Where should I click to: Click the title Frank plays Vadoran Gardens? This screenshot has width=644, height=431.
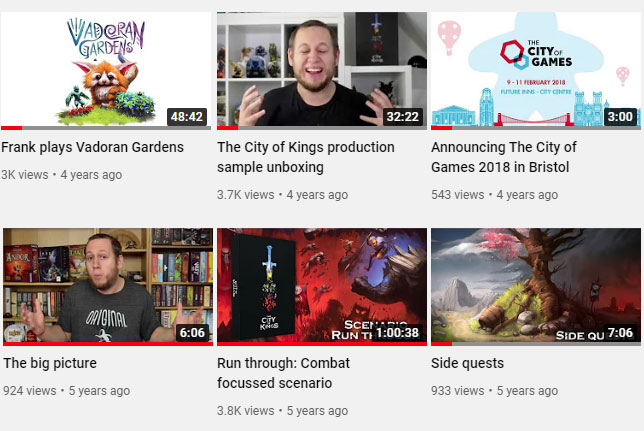(92, 147)
